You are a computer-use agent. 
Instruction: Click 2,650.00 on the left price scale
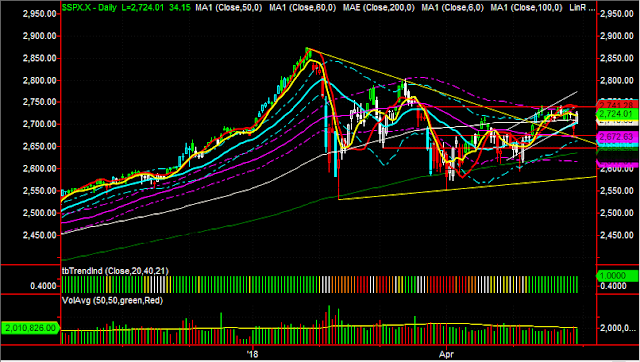pyautogui.click(x=40, y=146)
